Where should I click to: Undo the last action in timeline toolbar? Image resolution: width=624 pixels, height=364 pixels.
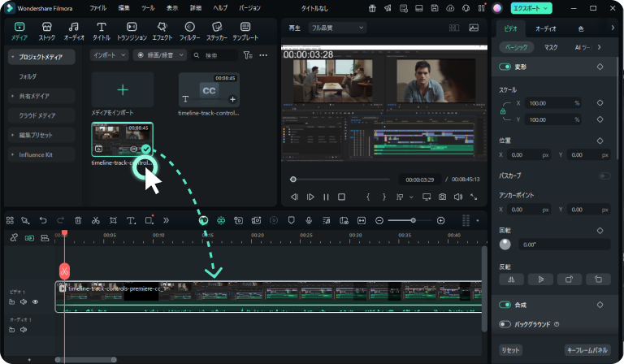click(x=43, y=220)
